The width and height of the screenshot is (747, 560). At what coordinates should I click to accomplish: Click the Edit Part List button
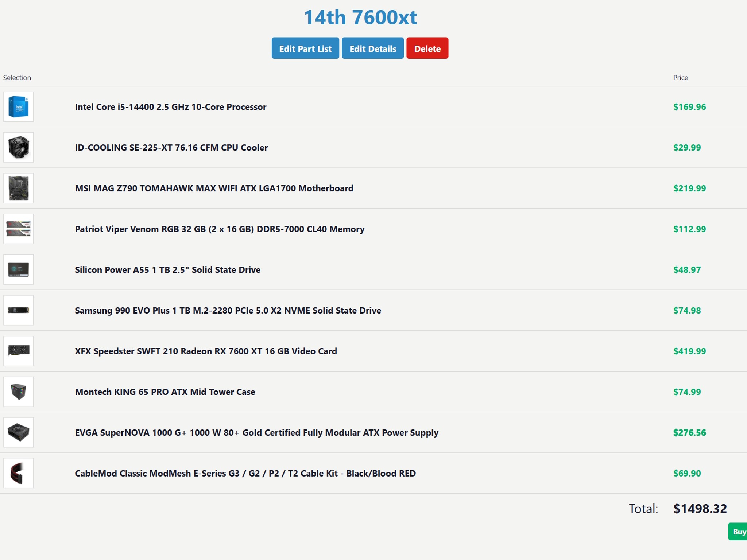(305, 48)
